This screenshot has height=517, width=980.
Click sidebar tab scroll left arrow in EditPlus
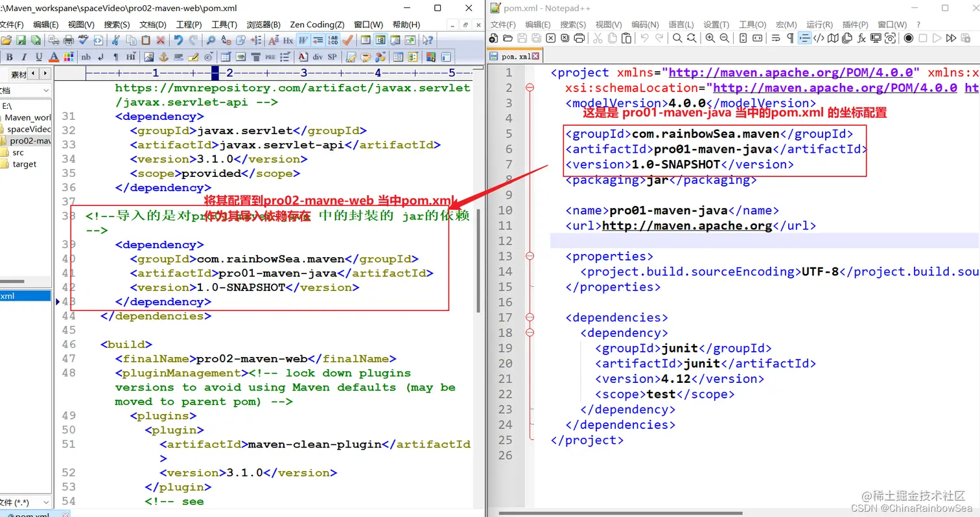[34, 74]
